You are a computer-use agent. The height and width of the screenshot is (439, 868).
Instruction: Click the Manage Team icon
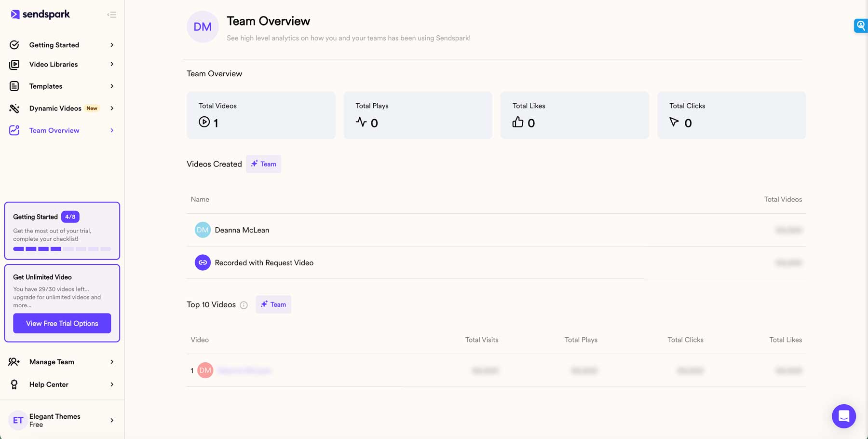coord(14,362)
